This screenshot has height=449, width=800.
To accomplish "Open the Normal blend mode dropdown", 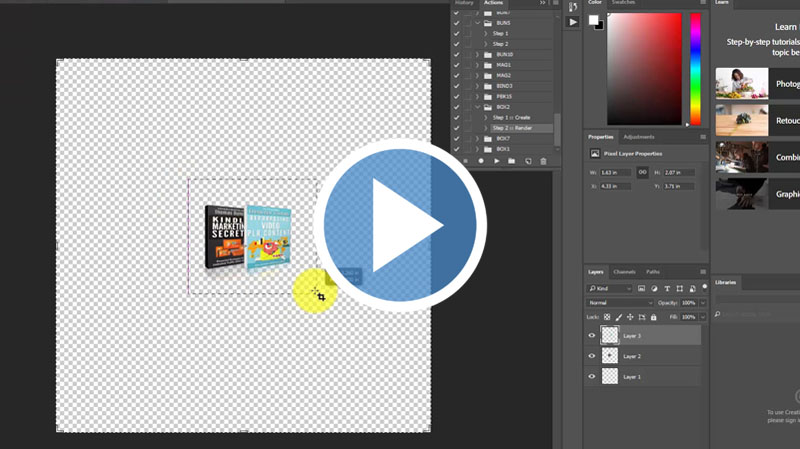I will [x=619, y=302].
